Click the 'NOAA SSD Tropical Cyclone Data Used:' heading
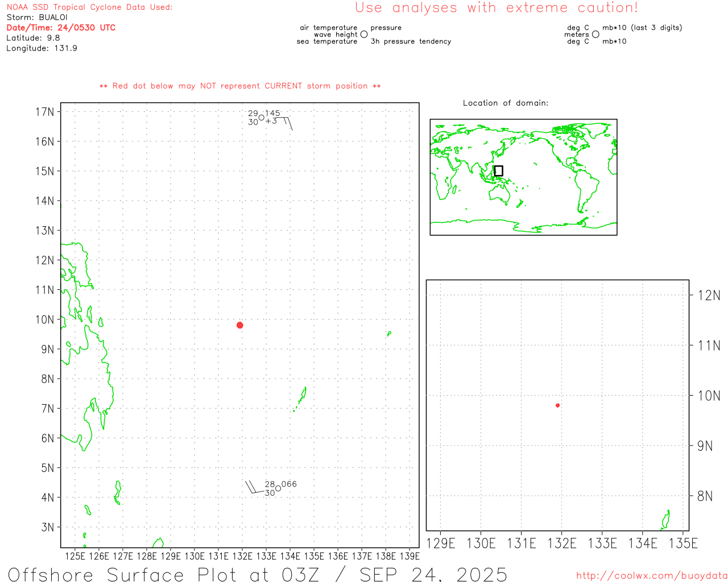 tap(89, 7)
